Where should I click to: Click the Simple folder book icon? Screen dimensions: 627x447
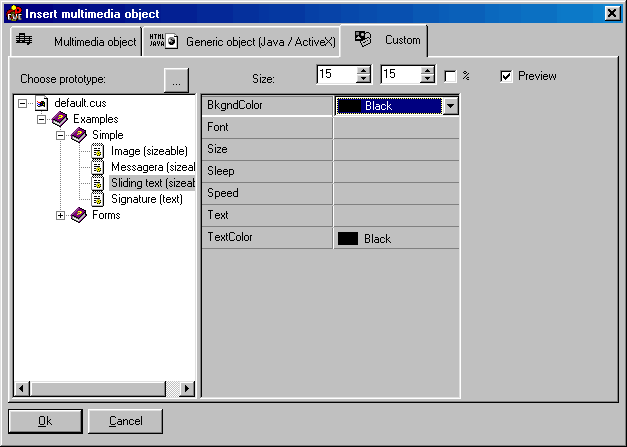pyautogui.click(x=79, y=135)
